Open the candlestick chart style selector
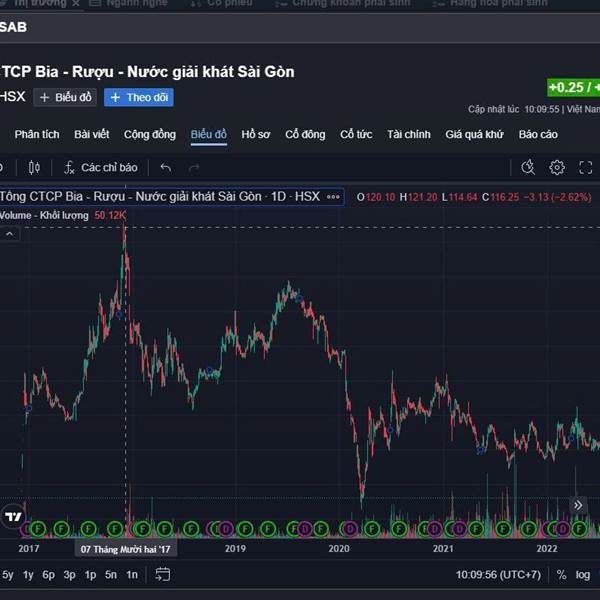 click(34, 168)
